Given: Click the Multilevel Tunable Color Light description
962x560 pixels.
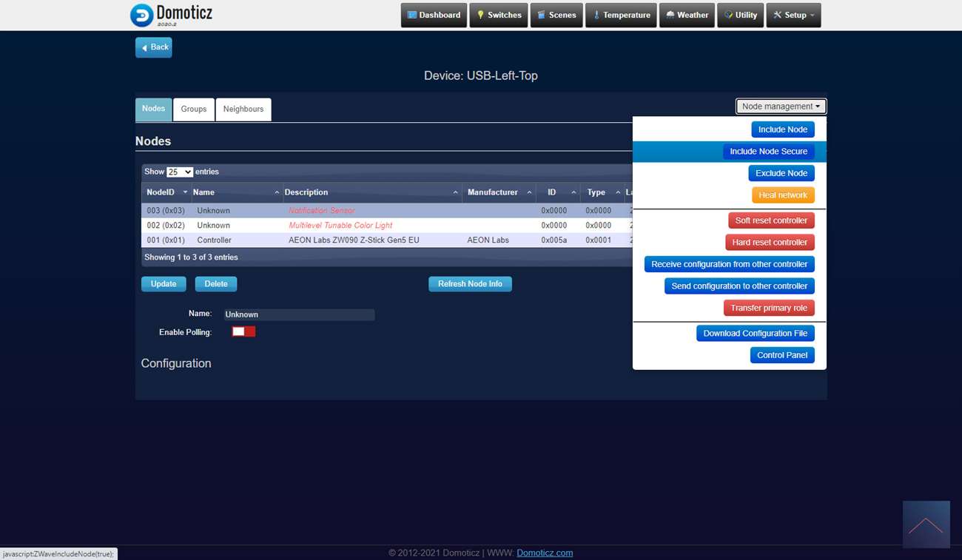Looking at the screenshot, I should 340,226.
